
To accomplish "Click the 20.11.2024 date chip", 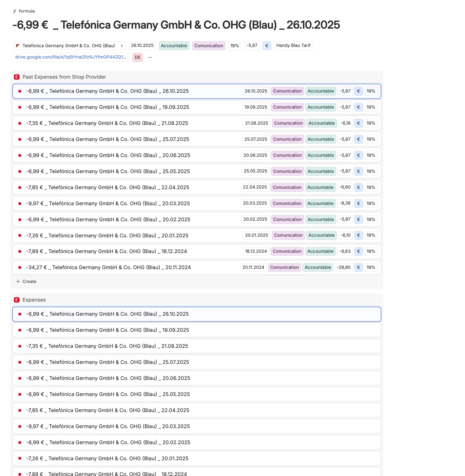I will [253, 268].
